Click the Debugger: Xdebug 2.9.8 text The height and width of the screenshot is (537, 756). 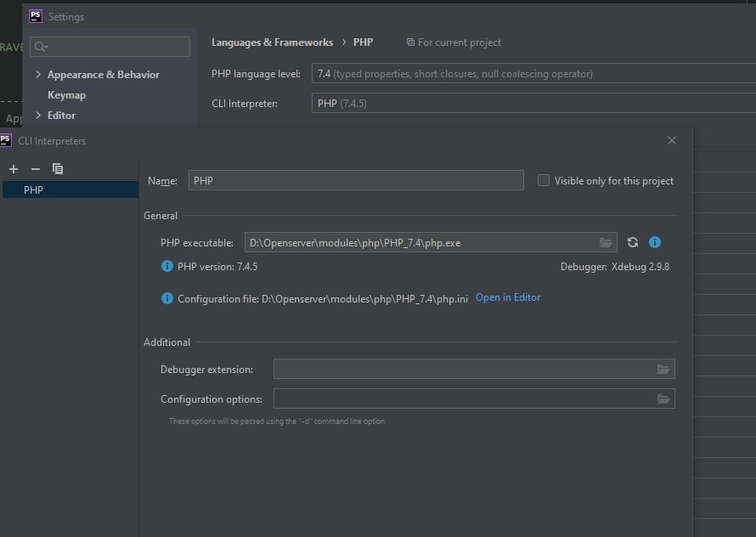615,266
